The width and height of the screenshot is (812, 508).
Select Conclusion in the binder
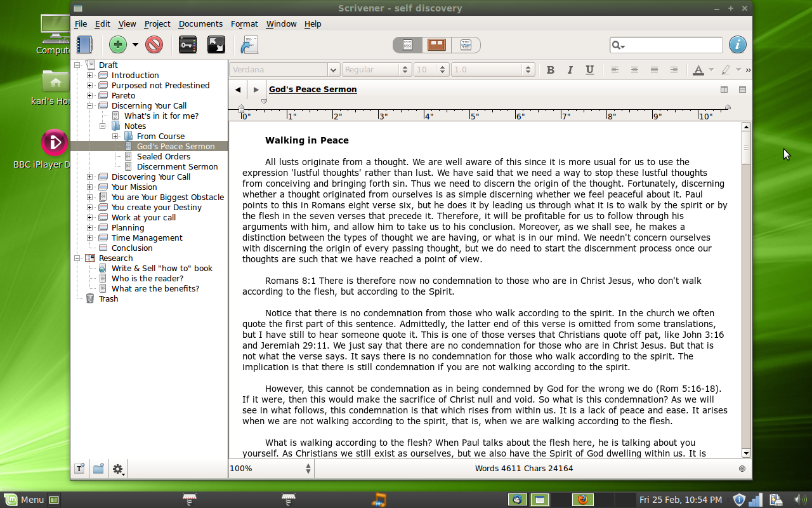131,248
